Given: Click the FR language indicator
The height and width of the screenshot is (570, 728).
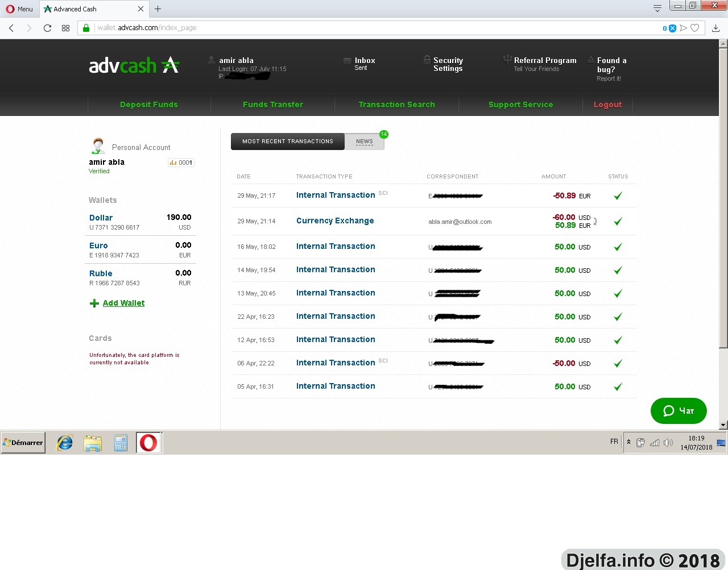Looking at the screenshot, I should coord(614,442).
